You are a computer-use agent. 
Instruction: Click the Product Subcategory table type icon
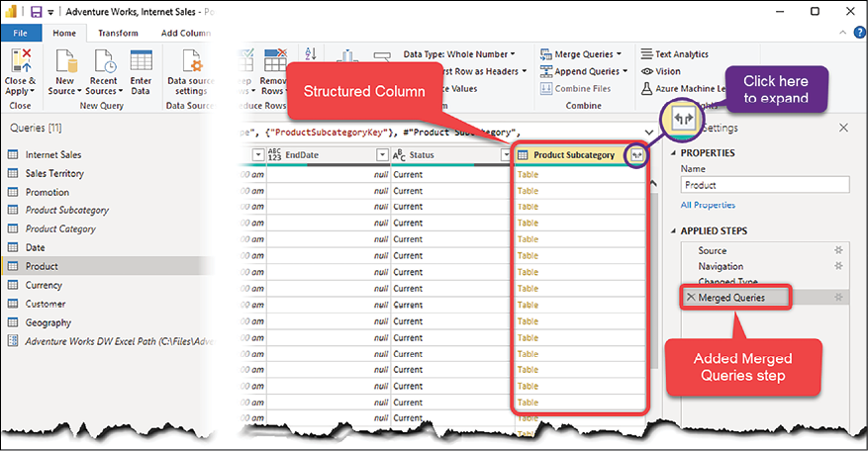pos(523,155)
